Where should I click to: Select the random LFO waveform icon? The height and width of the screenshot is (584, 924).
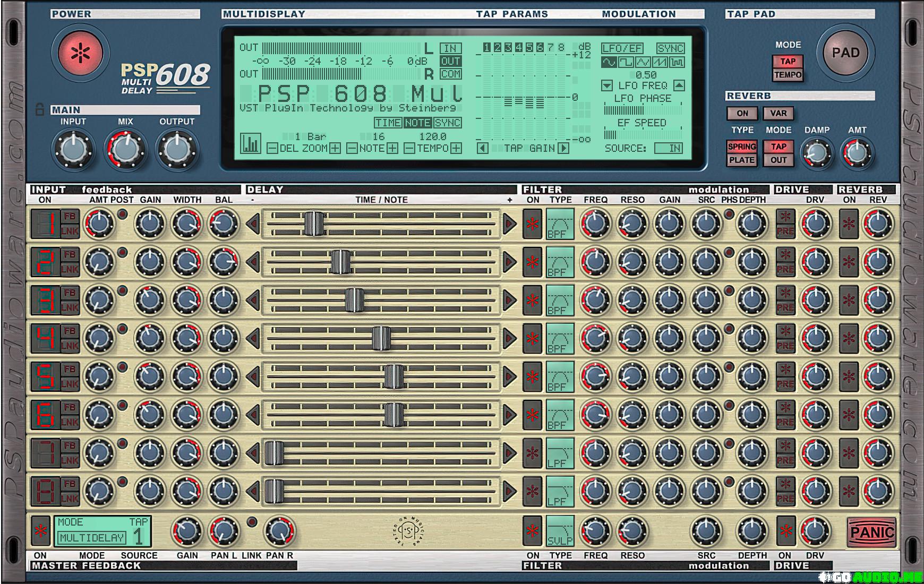677,62
